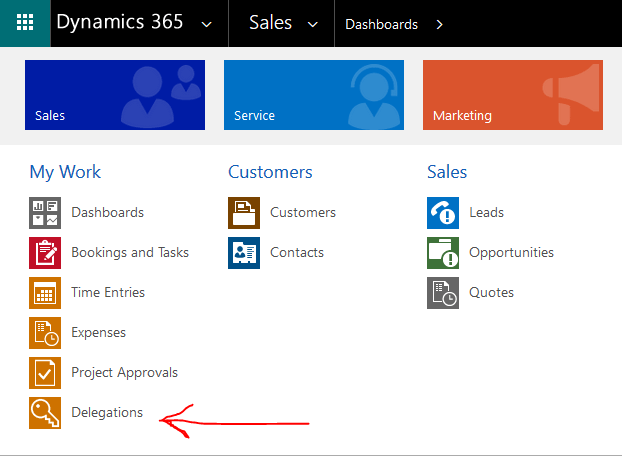Switch to the Marketing area tile
The image size is (622, 456).
pyautogui.click(x=513, y=95)
